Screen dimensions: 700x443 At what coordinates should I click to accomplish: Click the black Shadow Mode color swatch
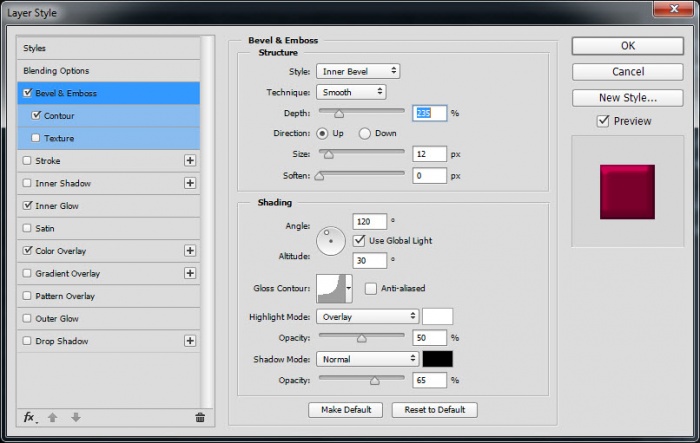point(437,358)
